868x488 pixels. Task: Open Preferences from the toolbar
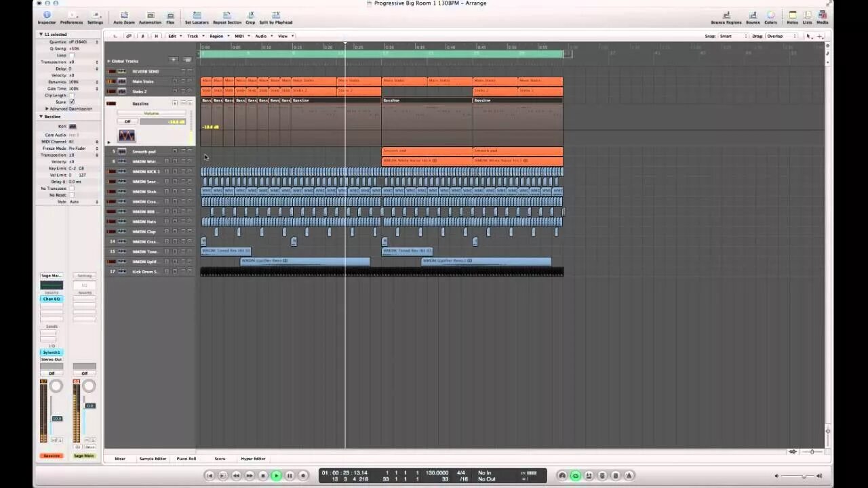(71, 18)
